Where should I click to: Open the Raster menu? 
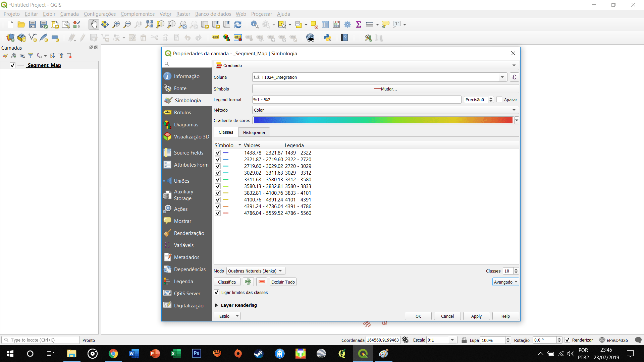(183, 14)
